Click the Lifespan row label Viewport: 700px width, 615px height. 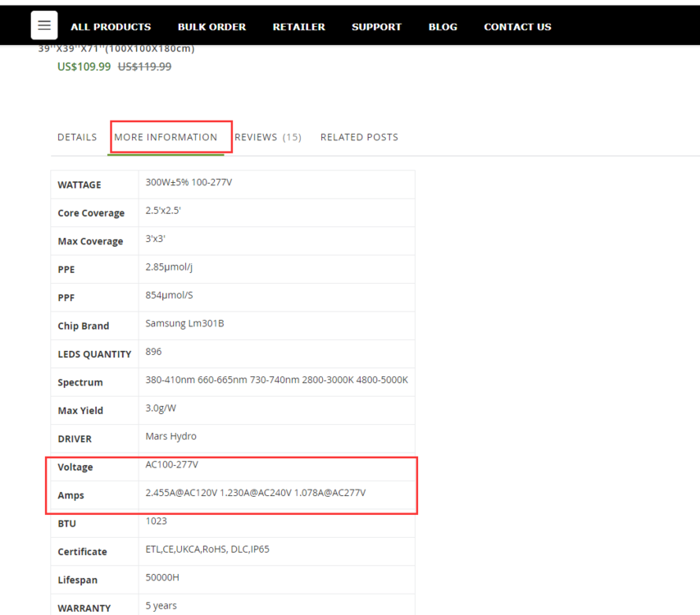click(x=77, y=580)
